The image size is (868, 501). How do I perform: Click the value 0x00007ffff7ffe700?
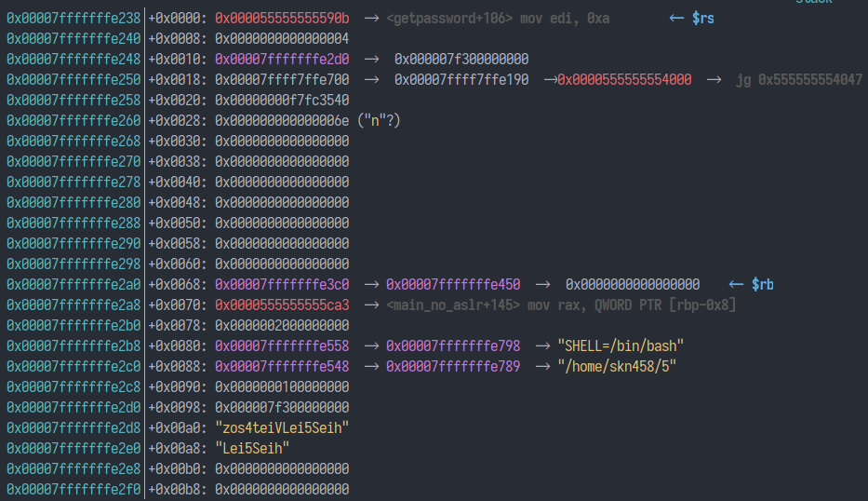[x=282, y=80]
